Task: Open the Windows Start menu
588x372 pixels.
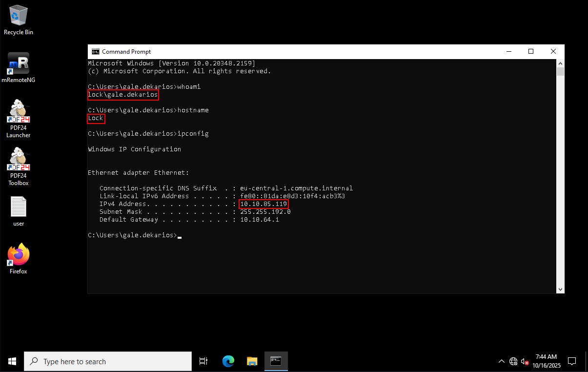Action: [x=12, y=361]
